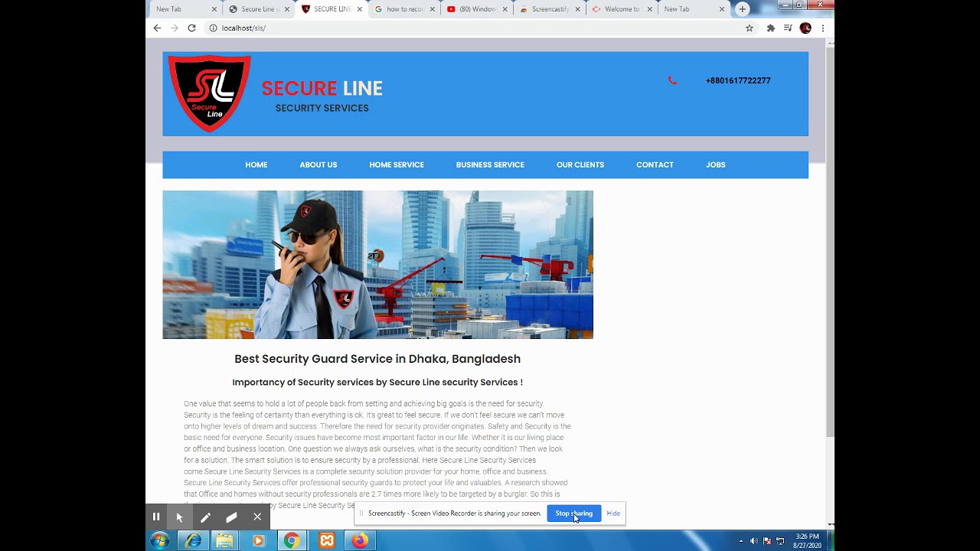Switch to the Secure Line globe tab
The image size is (980, 551).
[258, 9]
